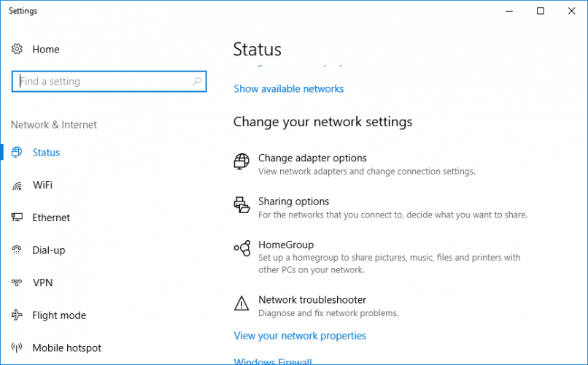The width and height of the screenshot is (588, 365).
Task: Click the Mobile hotspot antenna icon
Action: (17, 347)
